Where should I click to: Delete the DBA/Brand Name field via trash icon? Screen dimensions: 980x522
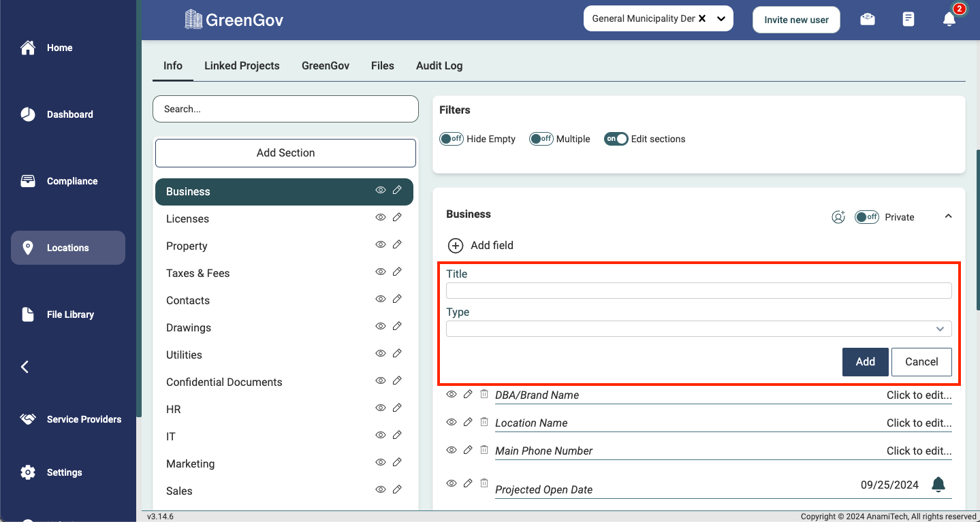coord(484,394)
